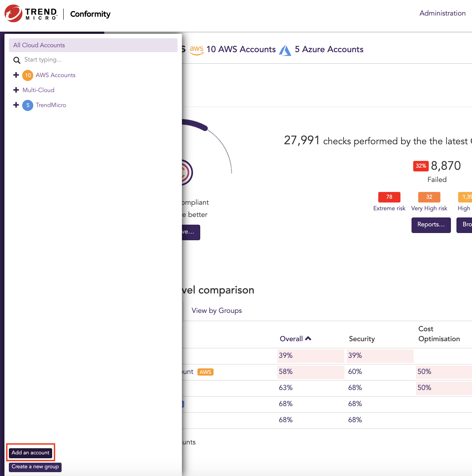Click the Trend Micro logo
Image resolution: width=472 pixels, height=476 pixels.
[x=31, y=14]
